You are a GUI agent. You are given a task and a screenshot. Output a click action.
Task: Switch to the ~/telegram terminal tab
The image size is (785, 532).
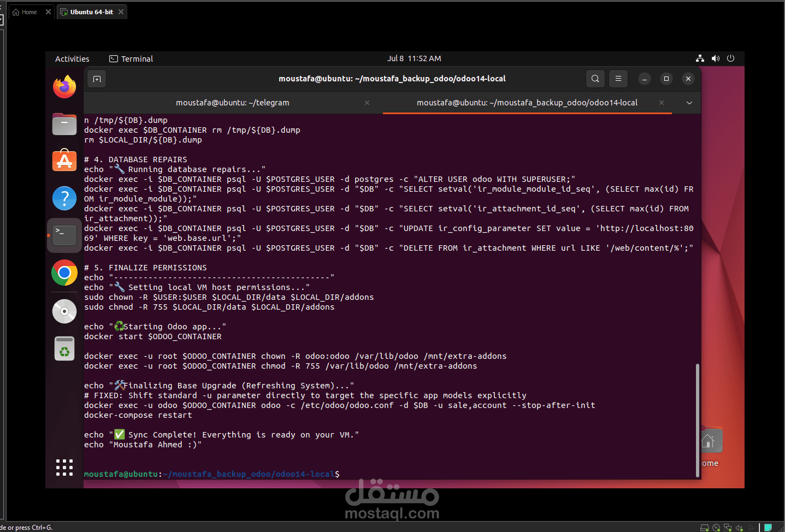233,103
